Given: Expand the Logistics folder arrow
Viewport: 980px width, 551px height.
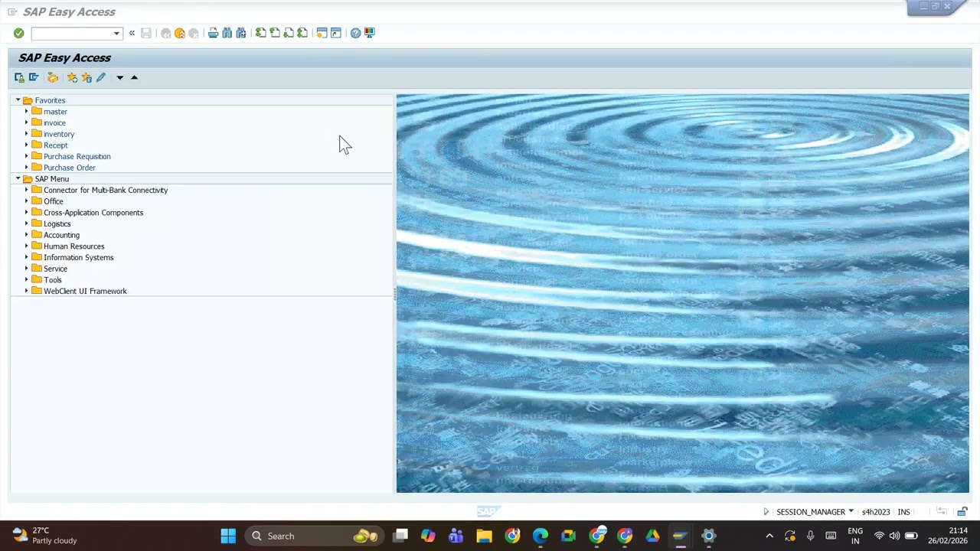Looking at the screenshot, I should coord(26,223).
